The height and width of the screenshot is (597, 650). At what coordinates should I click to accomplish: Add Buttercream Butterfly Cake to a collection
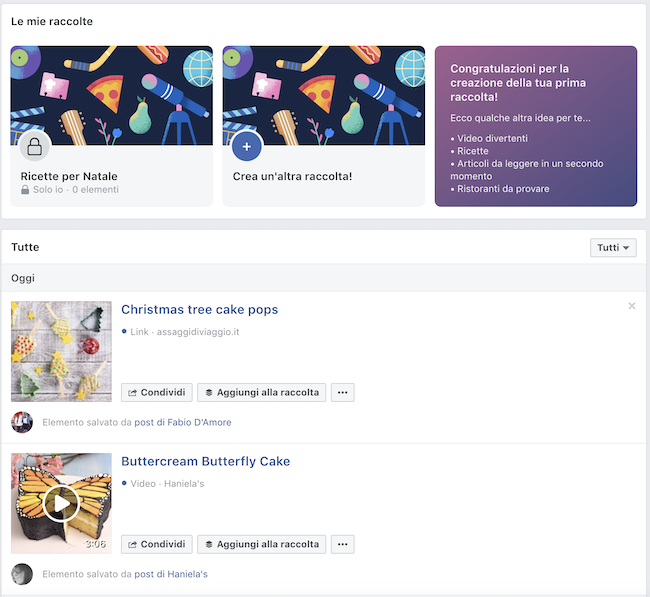(261, 544)
